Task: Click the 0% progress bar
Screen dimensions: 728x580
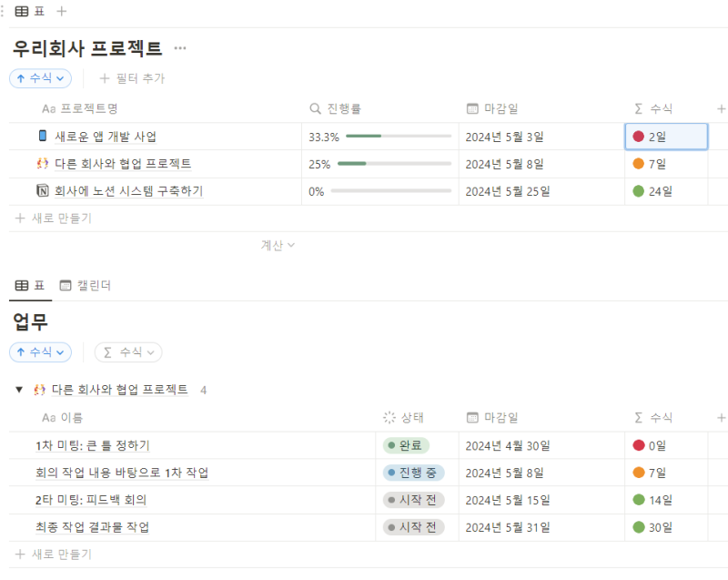Action: tap(391, 191)
